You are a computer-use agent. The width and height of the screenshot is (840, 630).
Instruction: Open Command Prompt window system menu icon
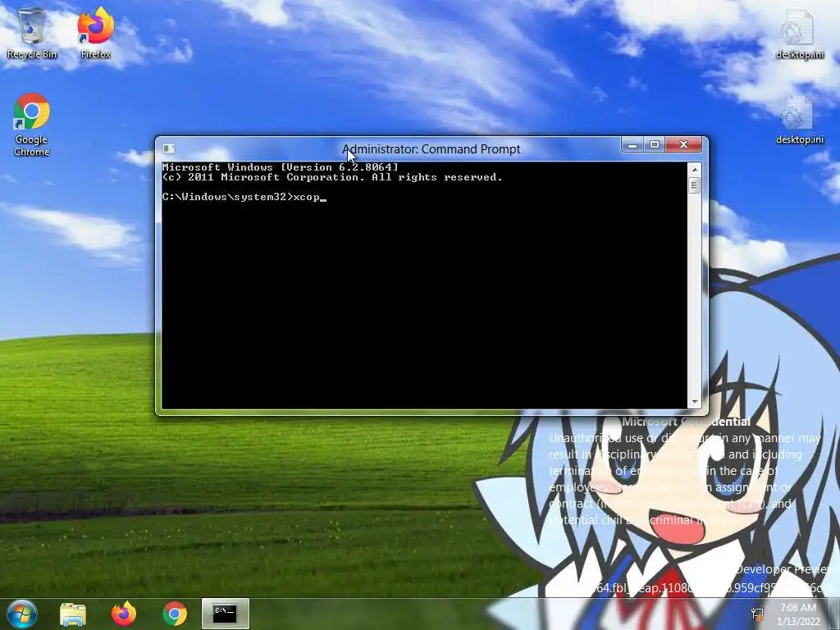pos(168,148)
